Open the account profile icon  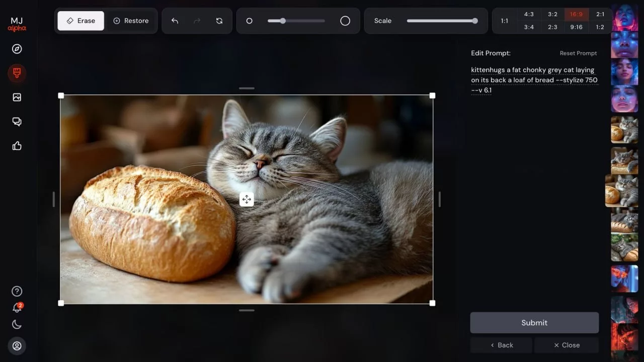(x=17, y=346)
